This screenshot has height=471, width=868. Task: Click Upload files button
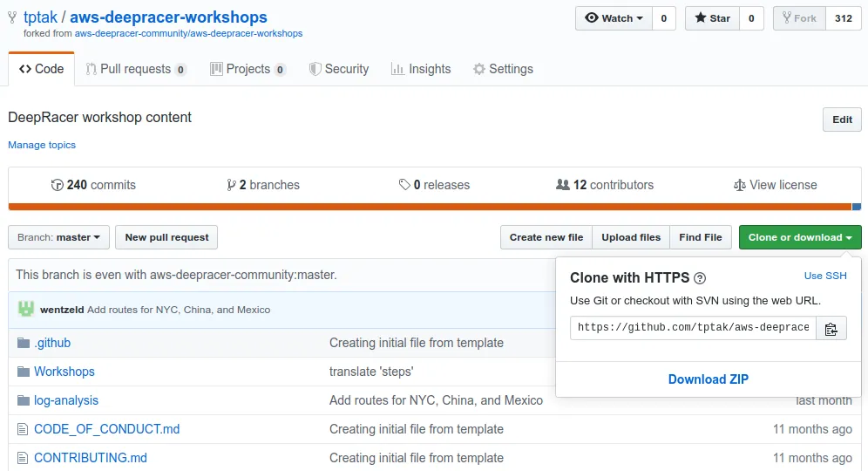pos(631,238)
